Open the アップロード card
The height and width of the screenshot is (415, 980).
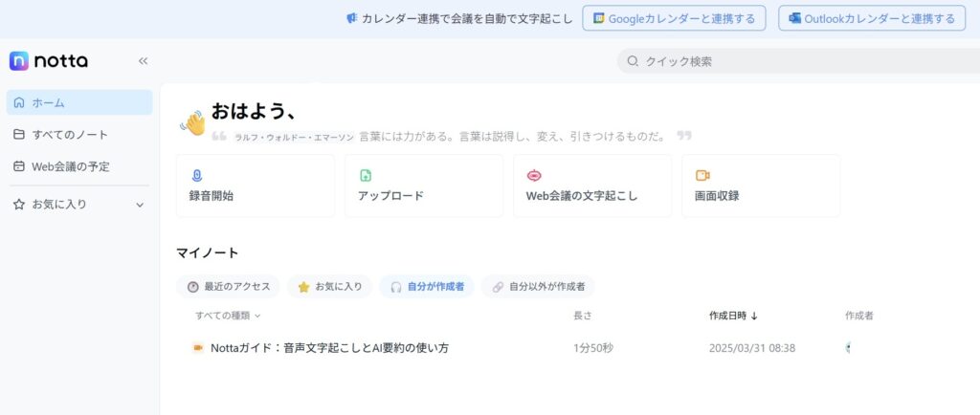pos(424,186)
